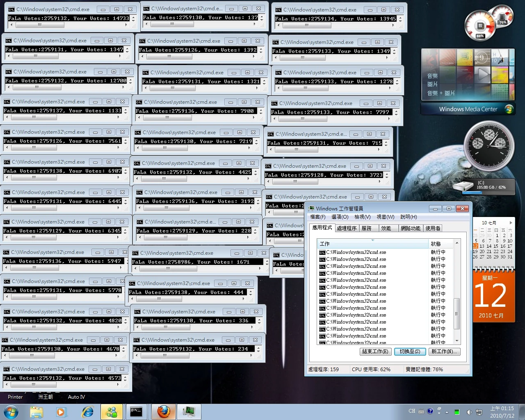Click the keyboard icon on the language bar
The height and width of the screenshot is (420, 525).
[x=421, y=411]
